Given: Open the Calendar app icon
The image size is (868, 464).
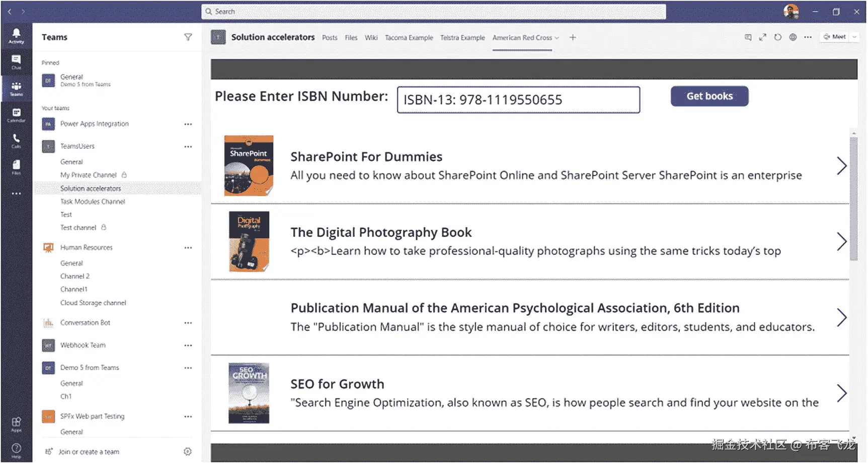Looking at the screenshot, I should 16,115.
